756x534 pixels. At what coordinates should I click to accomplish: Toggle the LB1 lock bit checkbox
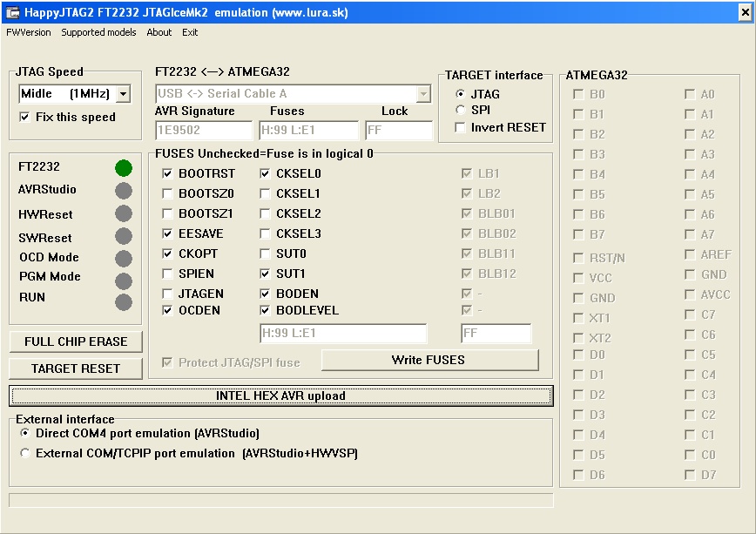pos(466,173)
